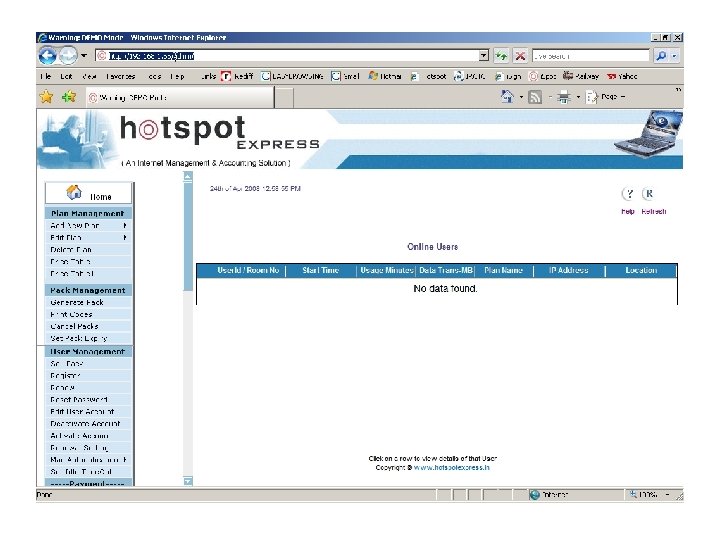Open the Yahoo link in links bar
This screenshot has height=540, width=720.
(x=622, y=76)
